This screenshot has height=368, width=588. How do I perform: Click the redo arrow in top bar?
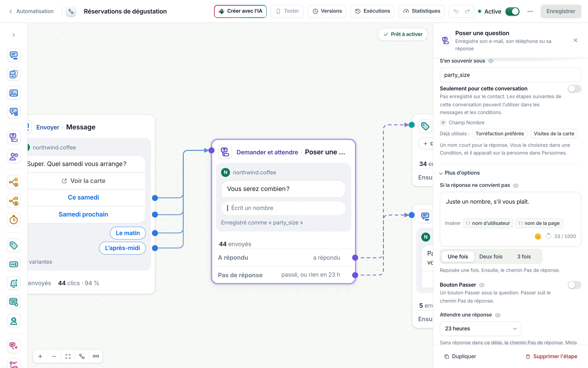pos(467,11)
